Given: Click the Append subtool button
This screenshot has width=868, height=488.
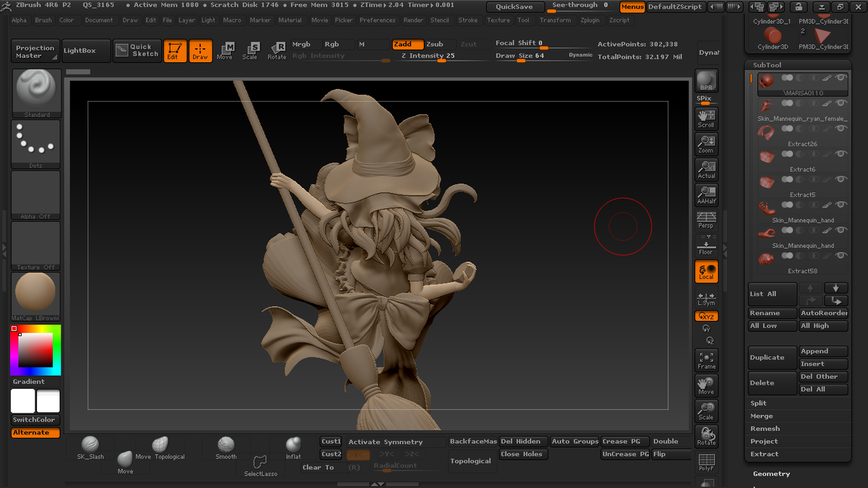Looking at the screenshot, I should [823, 351].
